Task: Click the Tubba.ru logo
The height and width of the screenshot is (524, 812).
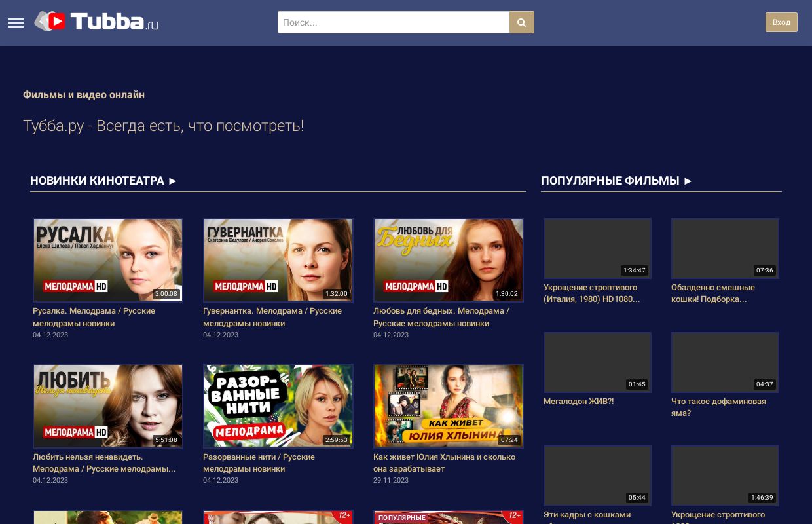Action: [x=96, y=22]
